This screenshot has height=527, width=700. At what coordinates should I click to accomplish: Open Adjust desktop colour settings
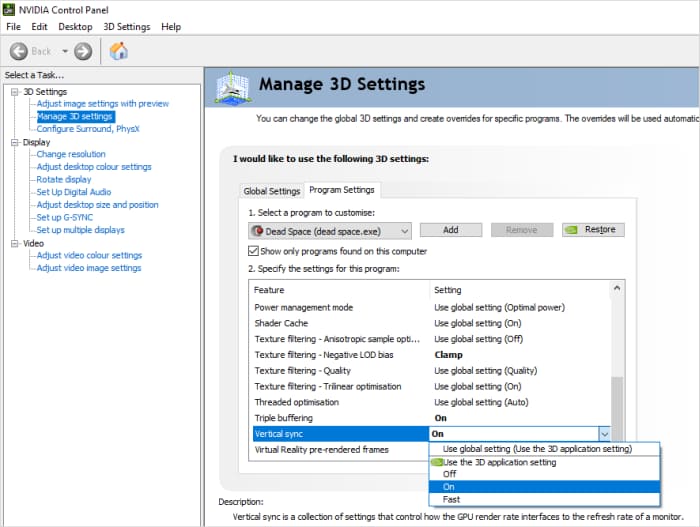coord(94,167)
